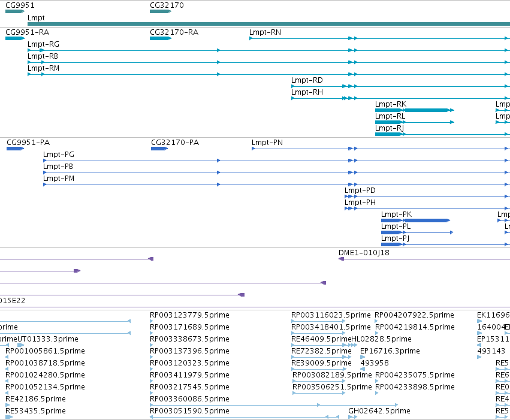Click the Lmpt-PH protein label
This screenshot has width=510, height=420.
(x=360, y=203)
